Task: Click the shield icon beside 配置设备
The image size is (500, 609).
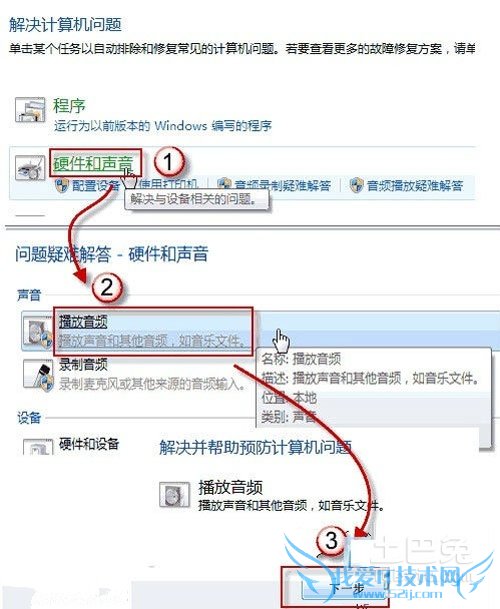Action: [62, 186]
